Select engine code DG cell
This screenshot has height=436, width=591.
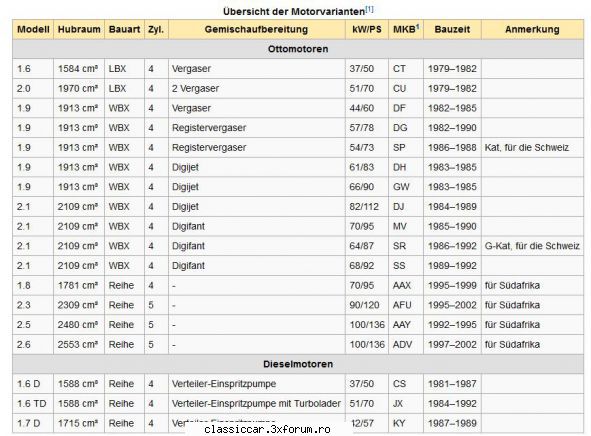[x=406, y=128]
